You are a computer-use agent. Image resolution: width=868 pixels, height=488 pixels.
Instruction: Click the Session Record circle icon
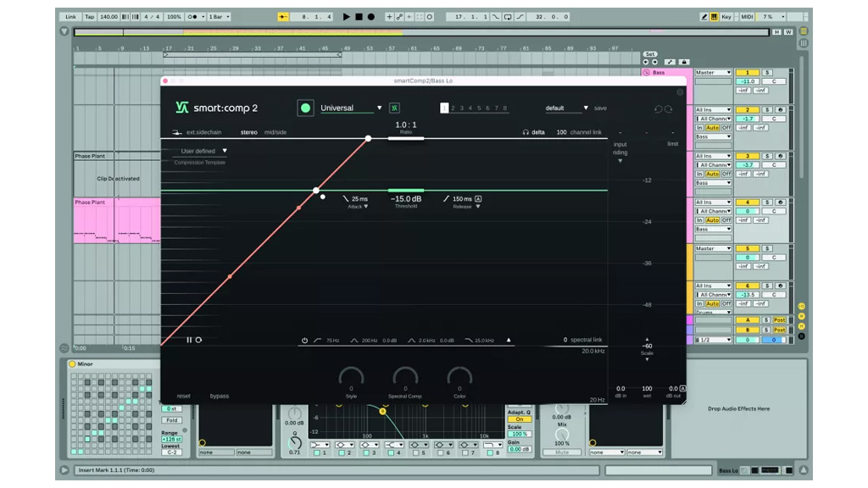pos(430,17)
